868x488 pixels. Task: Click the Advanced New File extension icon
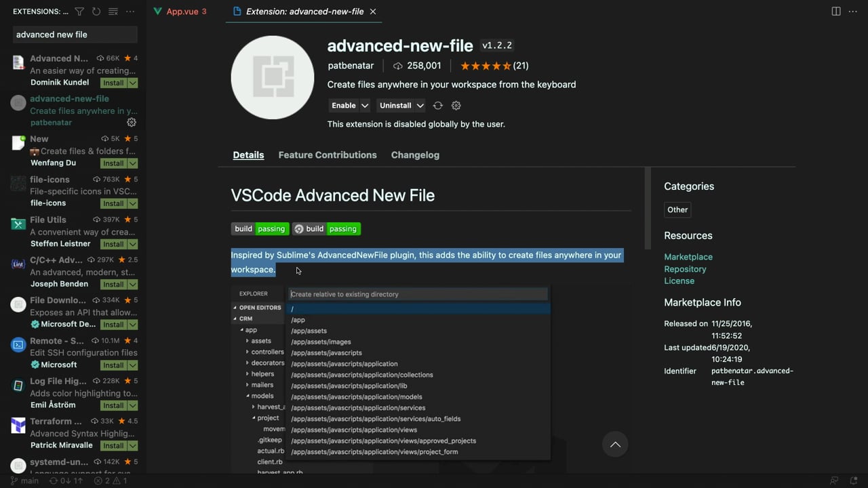pos(18,62)
